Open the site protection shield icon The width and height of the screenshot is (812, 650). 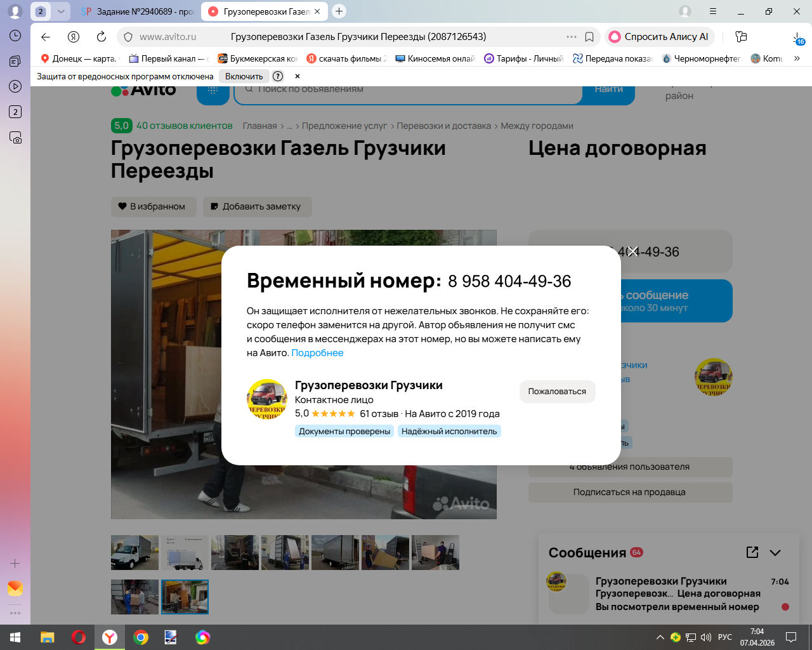[x=128, y=37]
